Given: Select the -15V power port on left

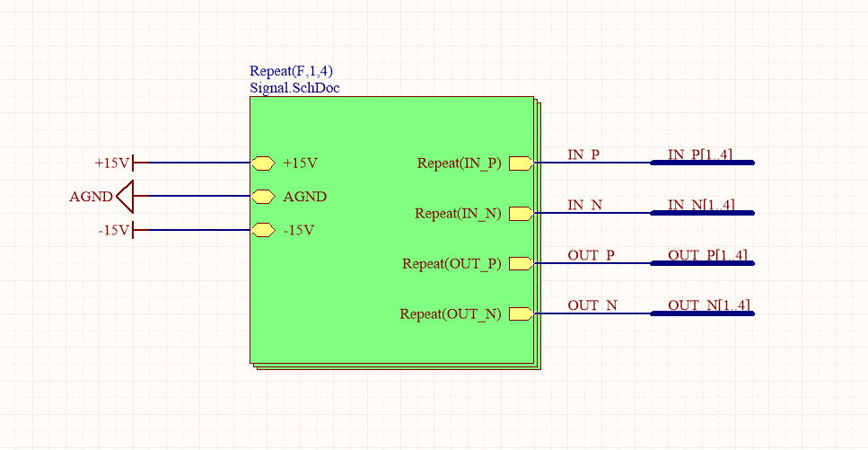Looking at the screenshot, I should pyautogui.click(x=117, y=230).
